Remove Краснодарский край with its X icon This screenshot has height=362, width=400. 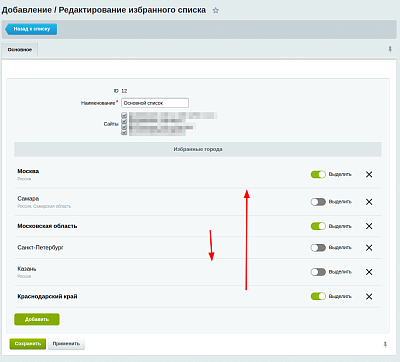pyautogui.click(x=369, y=296)
